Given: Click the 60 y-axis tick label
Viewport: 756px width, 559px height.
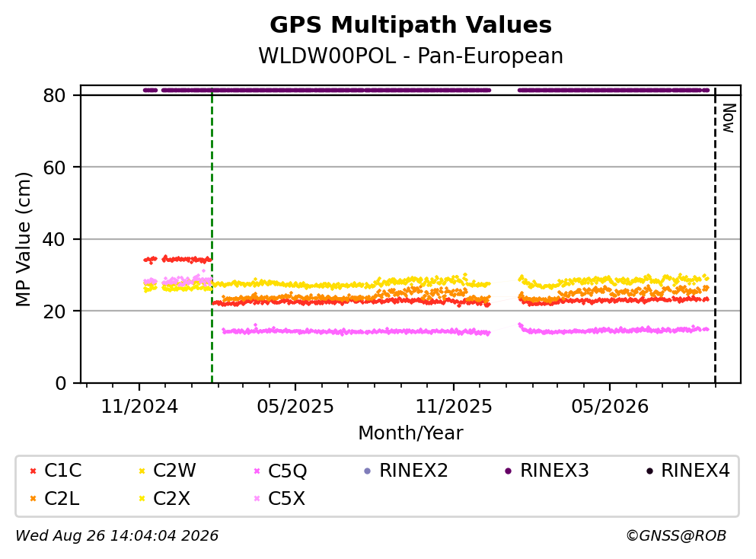Looking at the screenshot, I should click(x=55, y=168).
